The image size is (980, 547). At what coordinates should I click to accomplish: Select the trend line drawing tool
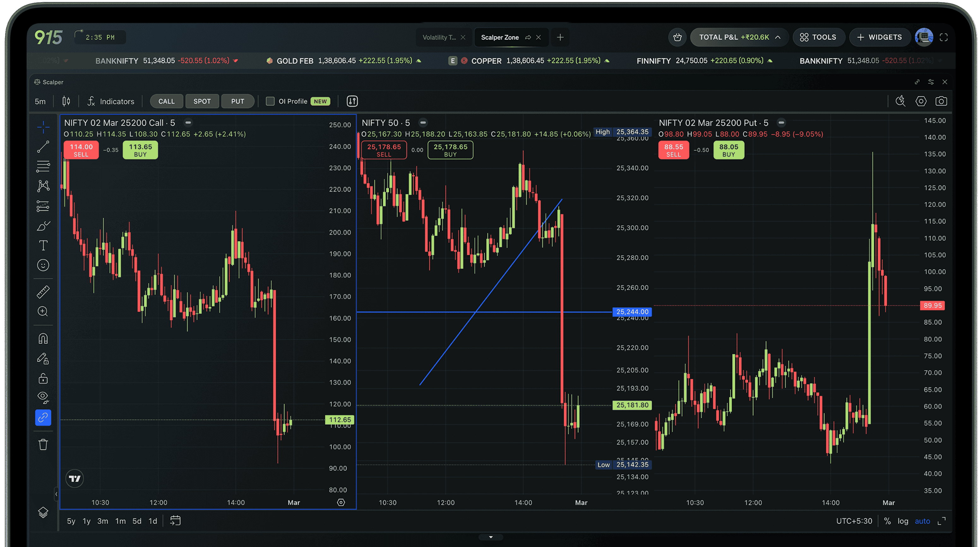coord(43,147)
